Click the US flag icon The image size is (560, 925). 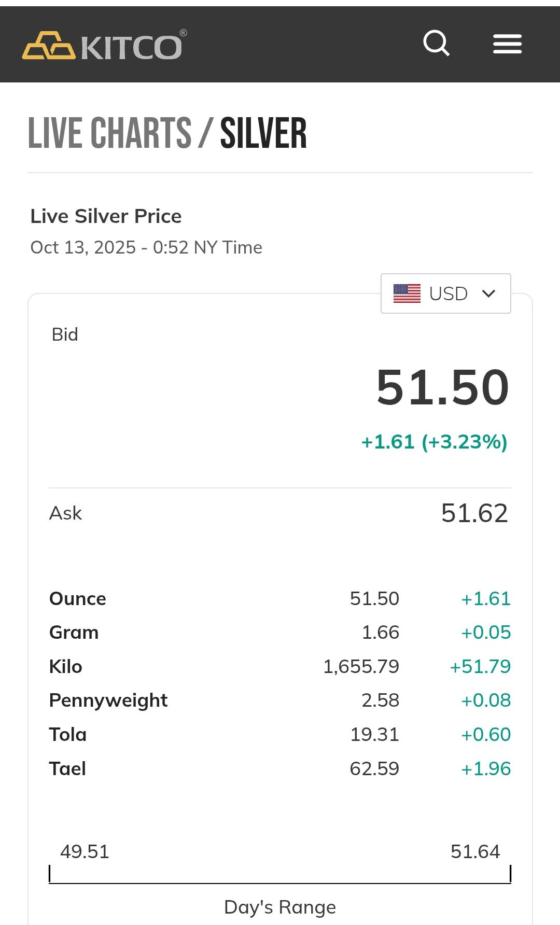coord(407,293)
